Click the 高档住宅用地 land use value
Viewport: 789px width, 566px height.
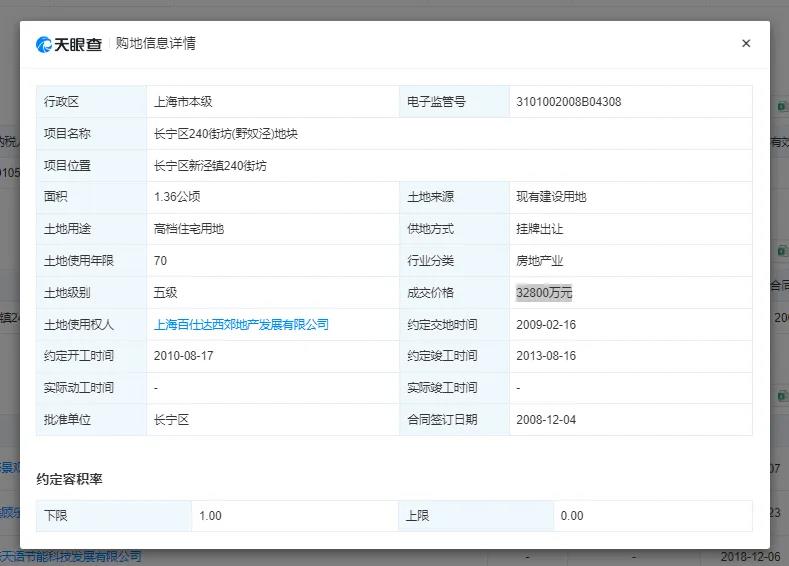(x=189, y=229)
